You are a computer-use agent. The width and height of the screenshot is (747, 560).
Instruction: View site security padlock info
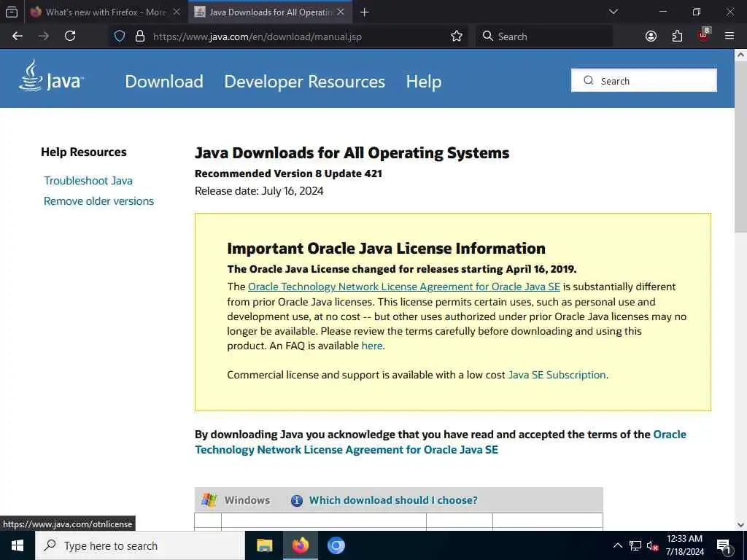[140, 36]
